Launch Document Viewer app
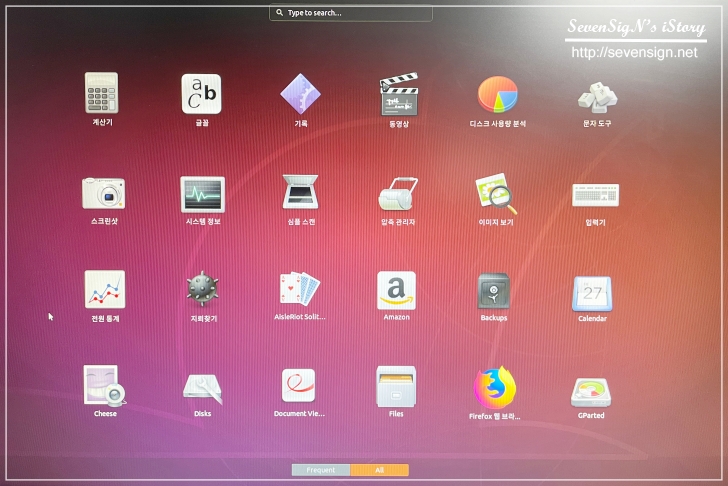 (x=299, y=385)
